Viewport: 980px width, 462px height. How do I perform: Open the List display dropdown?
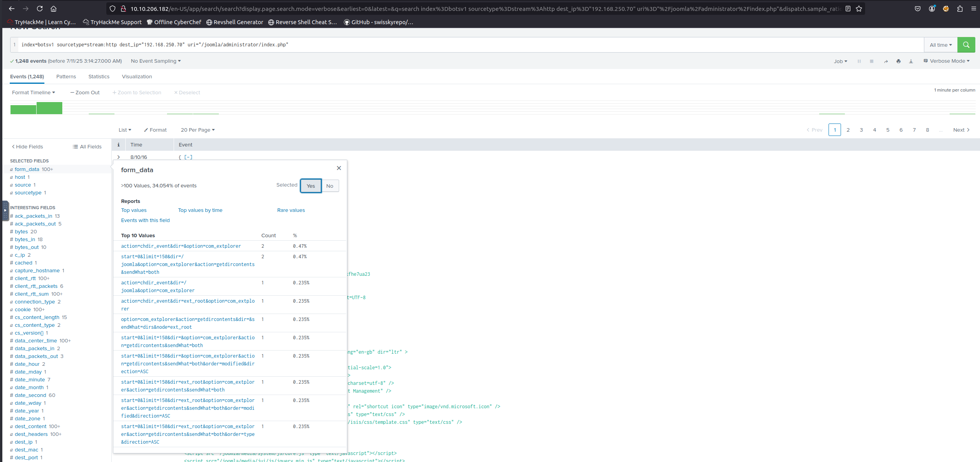tap(125, 130)
